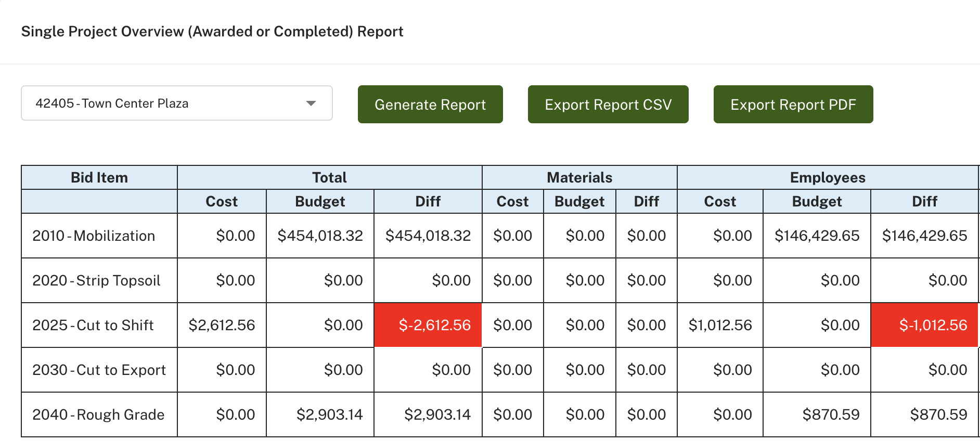This screenshot has width=980, height=441.
Task: Select the 2030 - Cut to Export row
Action: coord(99,370)
